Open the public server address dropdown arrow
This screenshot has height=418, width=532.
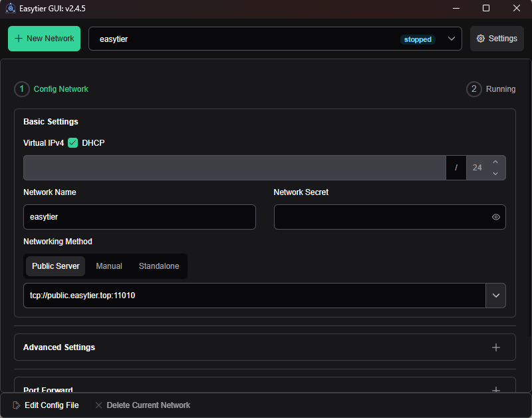click(495, 296)
